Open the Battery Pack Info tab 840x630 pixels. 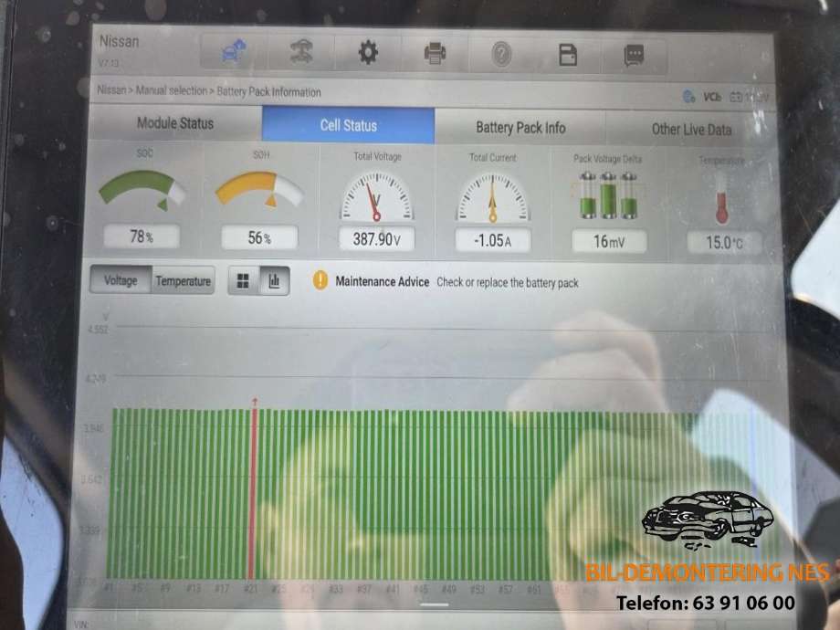(x=520, y=128)
